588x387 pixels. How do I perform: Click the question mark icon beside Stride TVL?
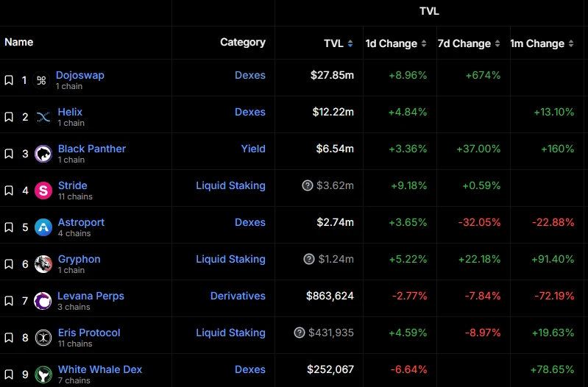308,185
